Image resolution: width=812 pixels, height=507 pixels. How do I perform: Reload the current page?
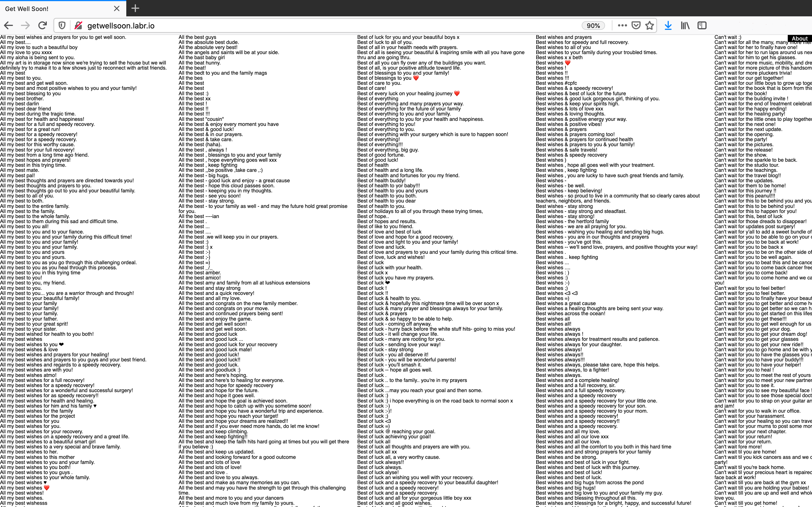(x=43, y=25)
